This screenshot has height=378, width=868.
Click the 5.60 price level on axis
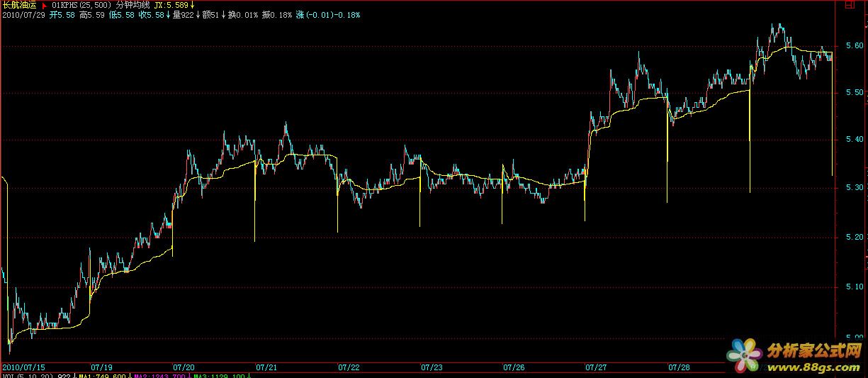(855, 45)
